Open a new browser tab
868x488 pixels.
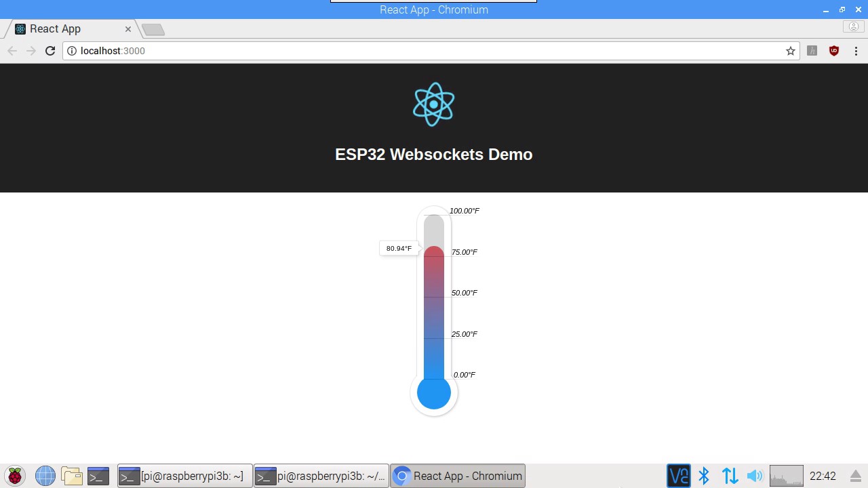(x=153, y=29)
